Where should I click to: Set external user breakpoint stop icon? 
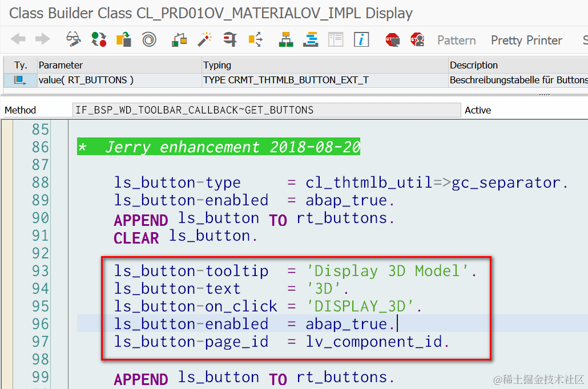point(417,39)
